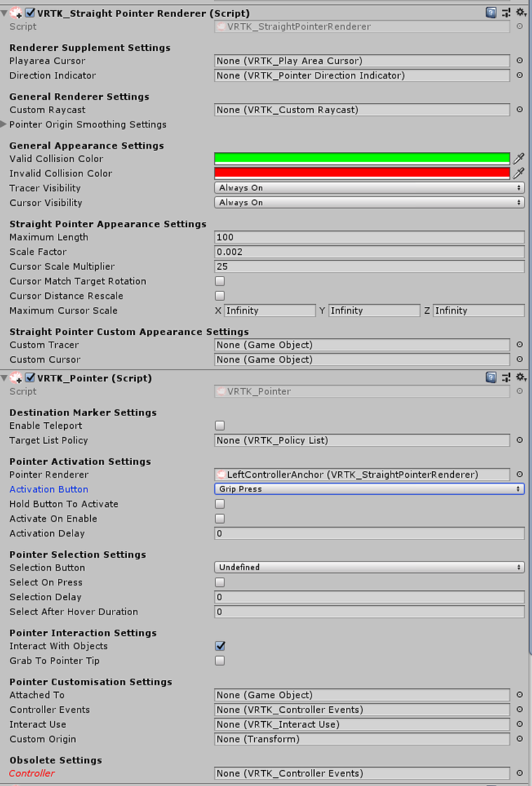The width and height of the screenshot is (532, 786).
Task: Open object picker for VRTK_Pointer Script field
Action: click(x=519, y=391)
